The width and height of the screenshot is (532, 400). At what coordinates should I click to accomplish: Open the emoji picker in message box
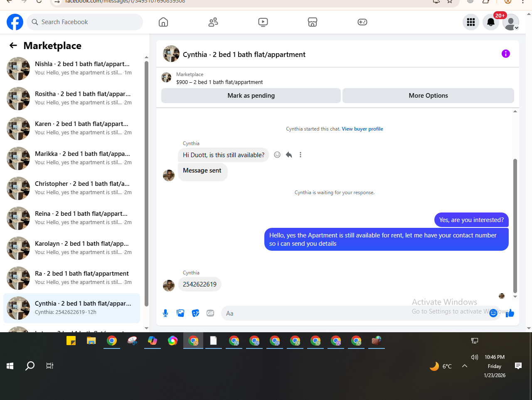pos(493,313)
